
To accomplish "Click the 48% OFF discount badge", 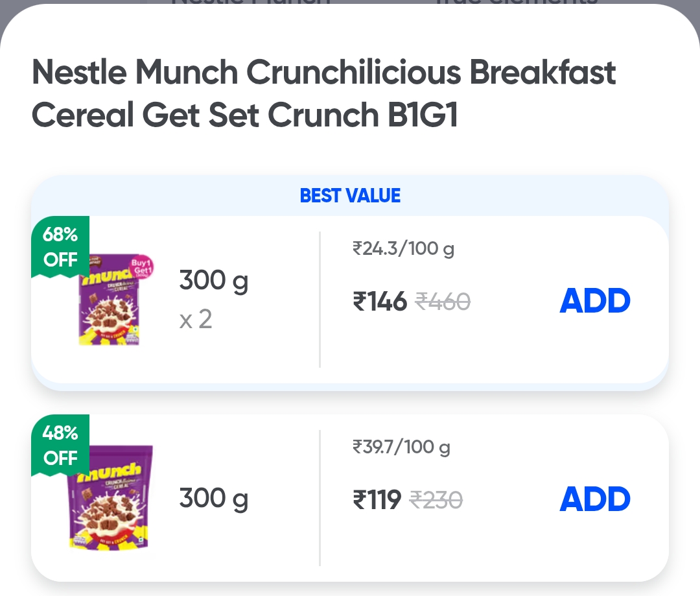I will [60, 445].
